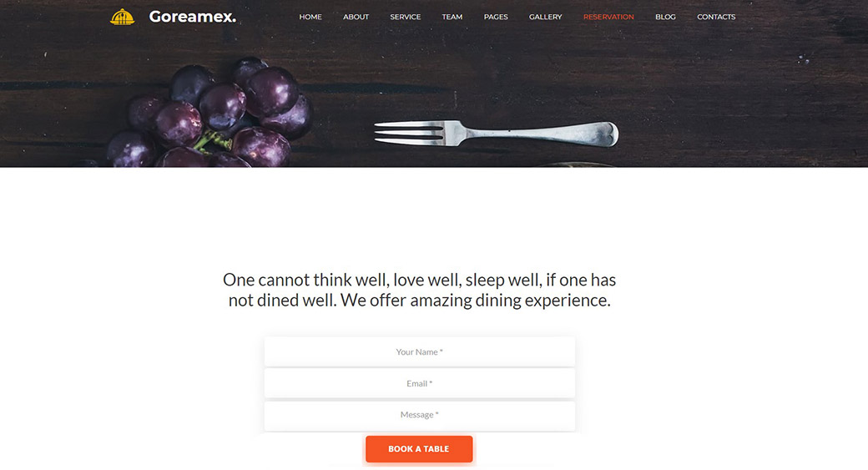Select the highlighted Reservation link

click(608, 18)
